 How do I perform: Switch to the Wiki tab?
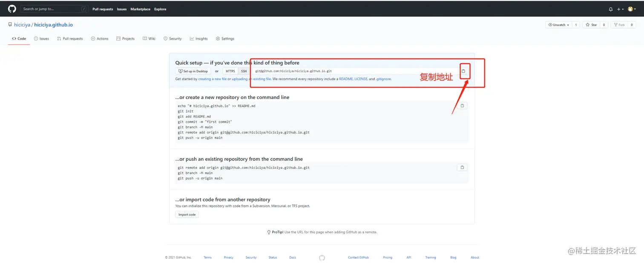149,38
